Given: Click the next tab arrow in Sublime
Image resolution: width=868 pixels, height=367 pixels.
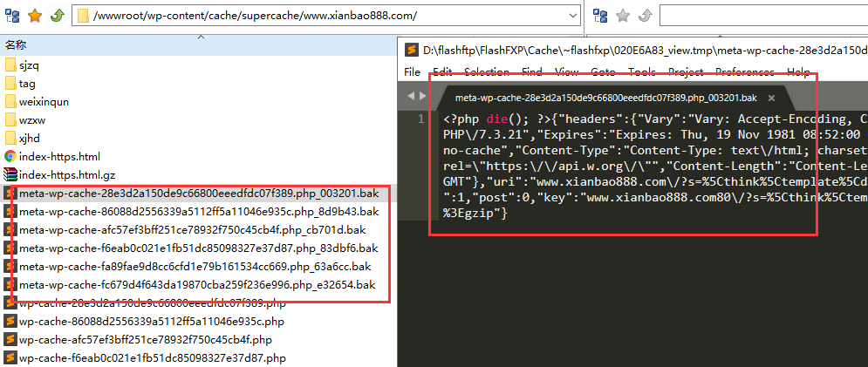Looking at the screenshot, I should (423, 96).
